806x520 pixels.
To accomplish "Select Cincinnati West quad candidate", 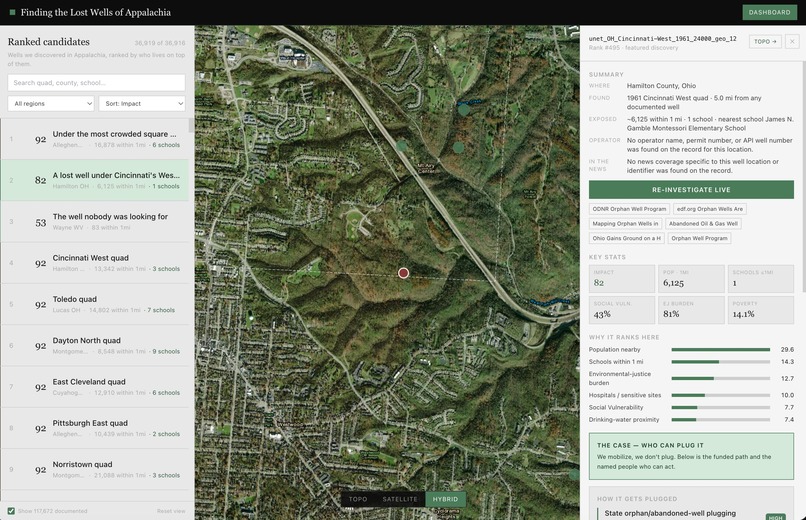I will click(x=95, y=263).
